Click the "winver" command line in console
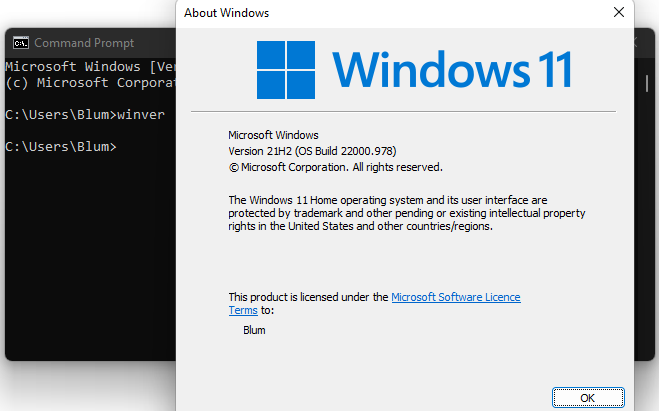 [85, 114]
